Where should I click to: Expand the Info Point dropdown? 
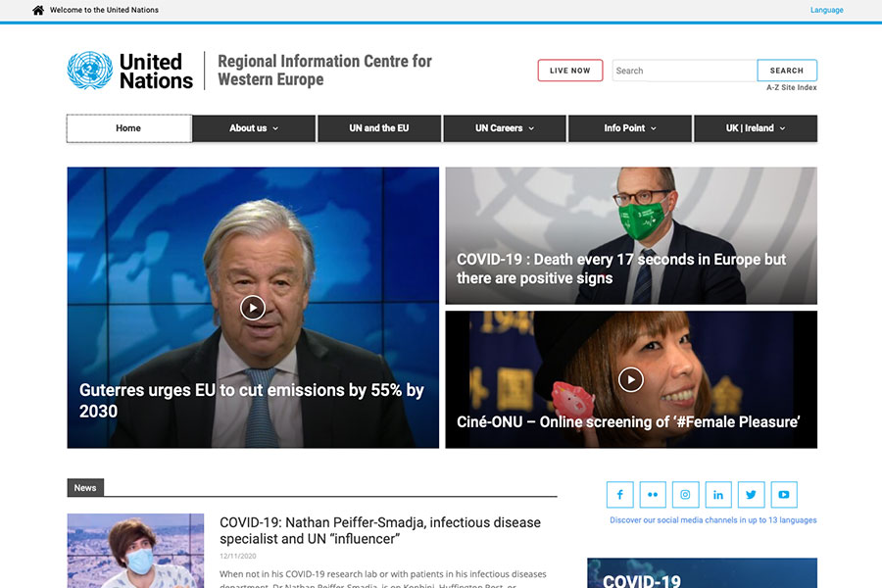pos(630,128)
